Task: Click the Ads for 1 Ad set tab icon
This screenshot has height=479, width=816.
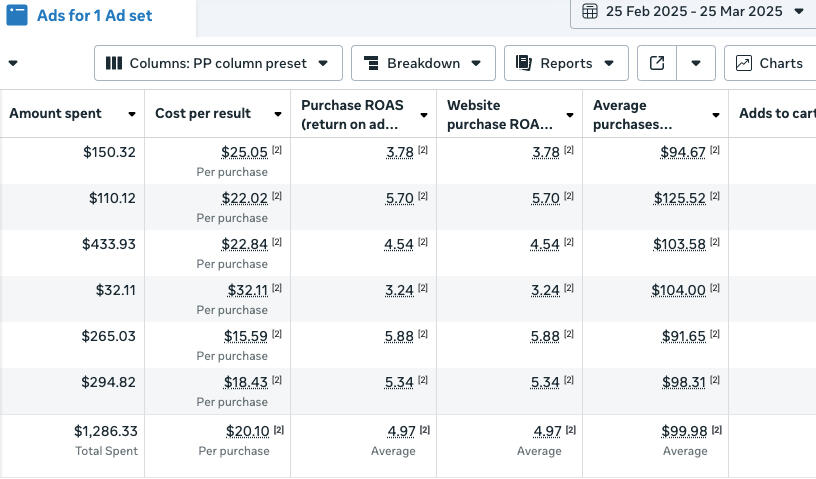Action: pos(17,15)
